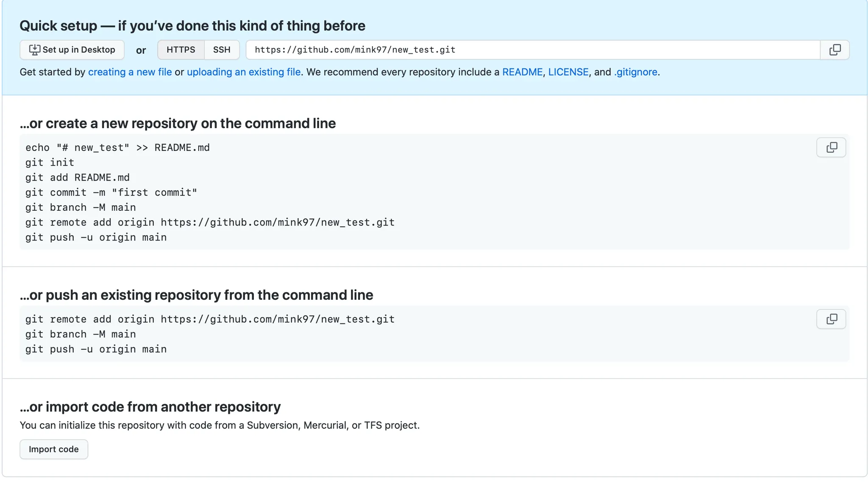Switch the clone URL to SSH
868x482 pixels.
coord(222,50)
